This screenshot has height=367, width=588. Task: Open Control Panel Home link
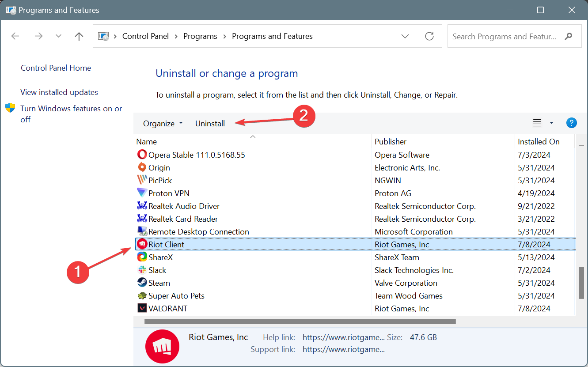[x=56, y=68]
